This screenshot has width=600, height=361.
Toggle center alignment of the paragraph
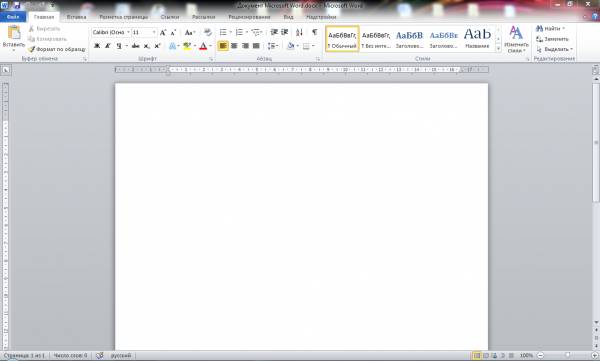point(234,46)
